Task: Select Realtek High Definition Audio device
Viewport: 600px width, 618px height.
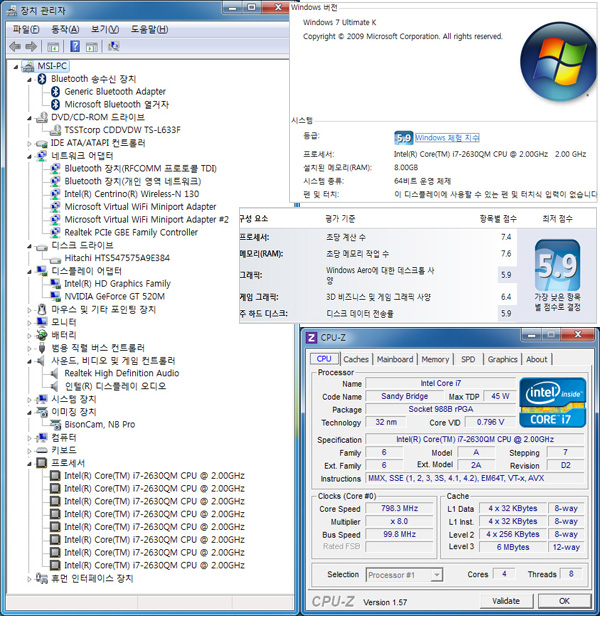Action: point(121,373)
